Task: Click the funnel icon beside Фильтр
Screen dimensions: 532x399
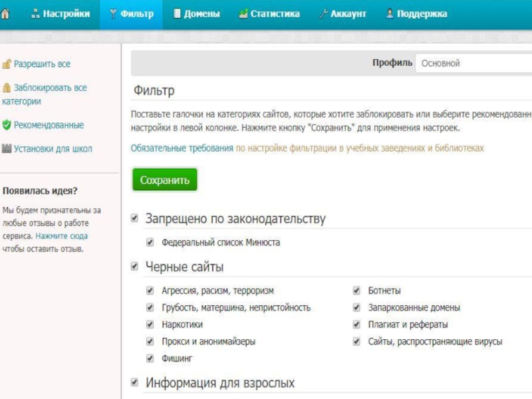Action: pyautogui.click(x=113, y=13)
